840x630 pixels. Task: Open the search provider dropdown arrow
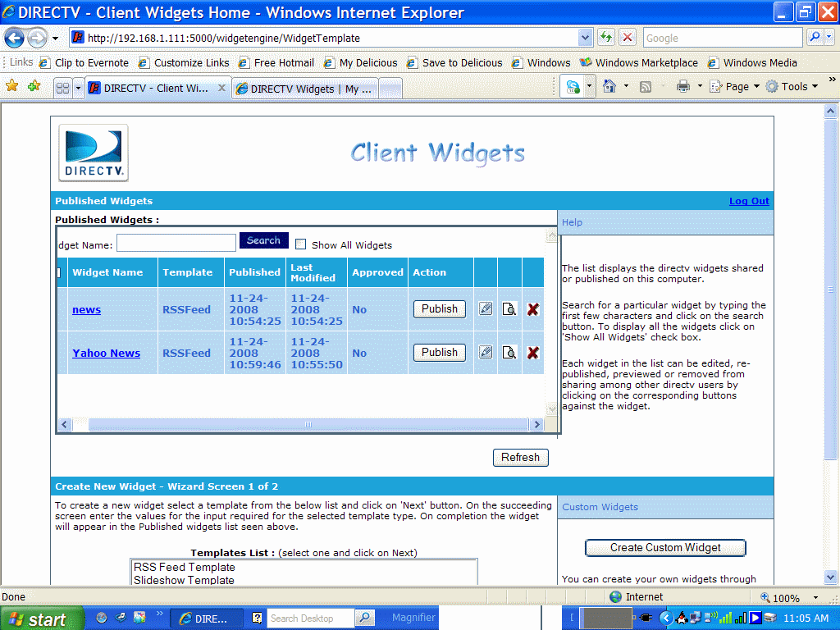point(829,38)
